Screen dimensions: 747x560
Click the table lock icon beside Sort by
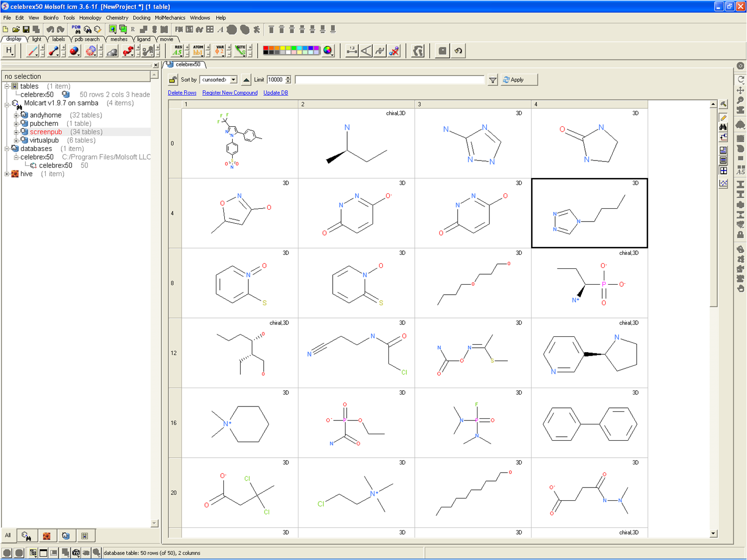pos(173,80)
